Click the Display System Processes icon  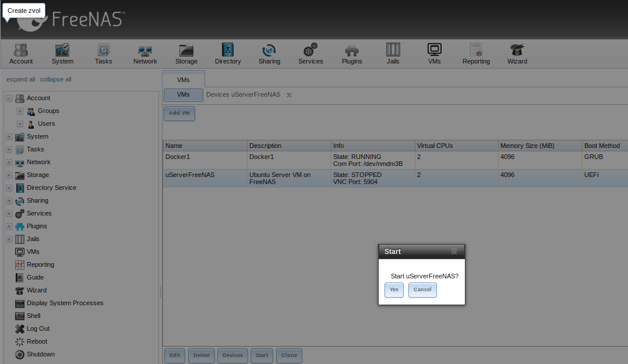(x=20, y=303)
